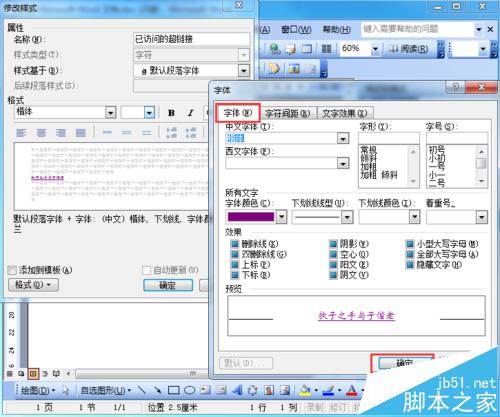Open the 格式 button menu
Screen dimensions: 500x417
(x=33, y=285)
